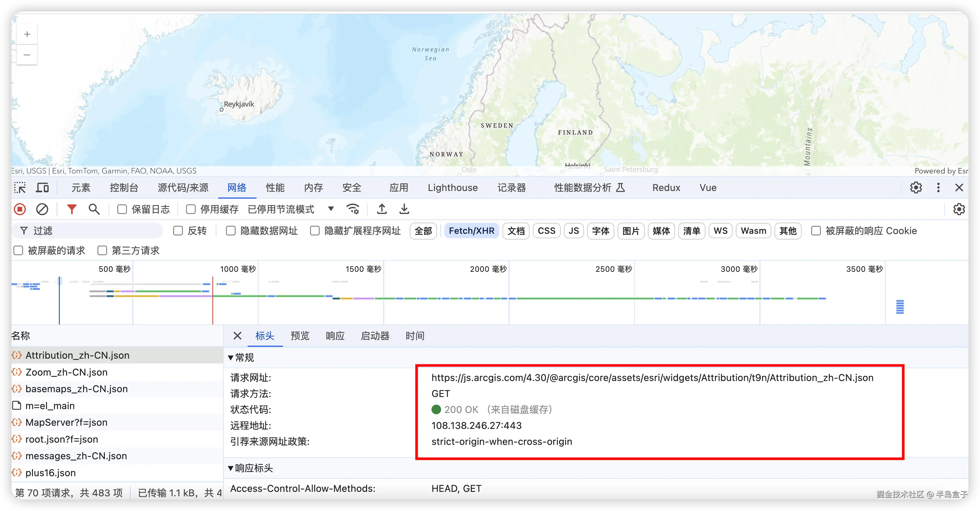Click the red filter funnel icon

click(x=72, y=209)
